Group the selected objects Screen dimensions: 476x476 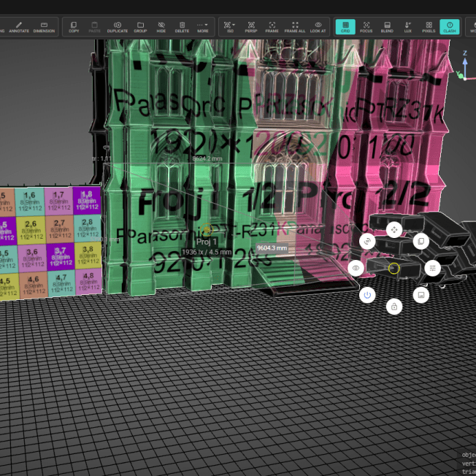[140, 27]
